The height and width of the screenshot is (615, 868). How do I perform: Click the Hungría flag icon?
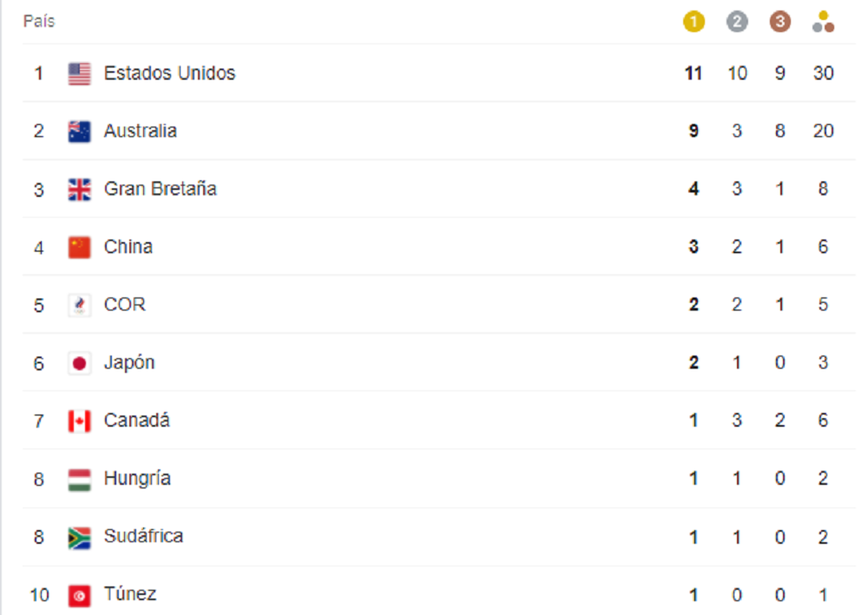79,480
